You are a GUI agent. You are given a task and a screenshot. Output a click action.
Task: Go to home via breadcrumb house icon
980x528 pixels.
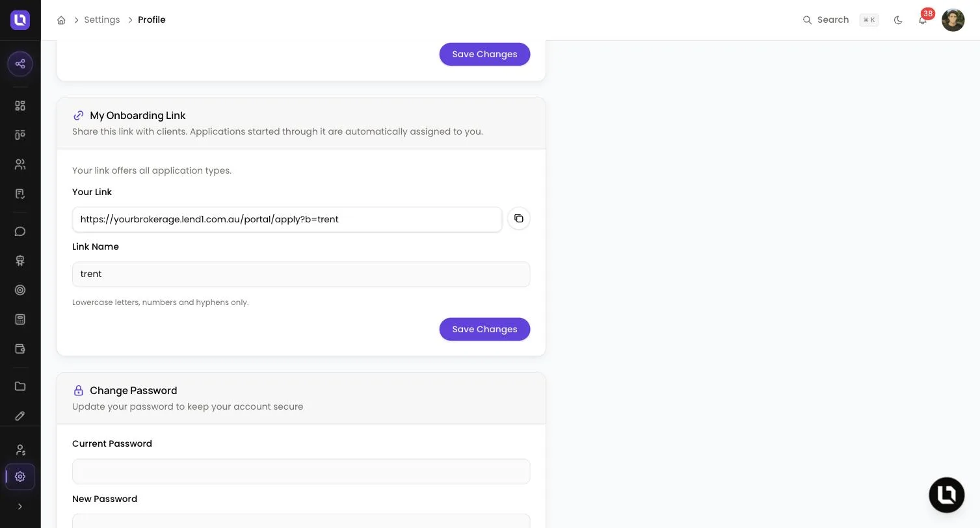[61, 20]
